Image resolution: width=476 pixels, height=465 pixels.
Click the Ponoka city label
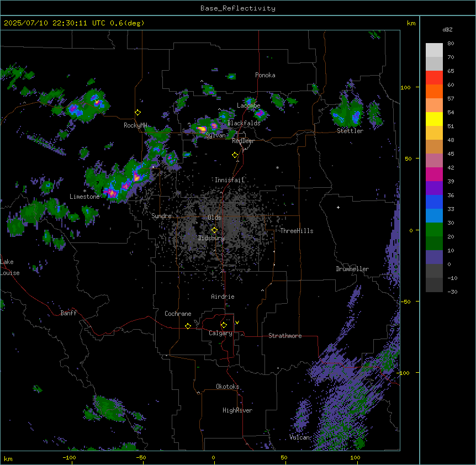pyautogui.click(x=265, y=75)
